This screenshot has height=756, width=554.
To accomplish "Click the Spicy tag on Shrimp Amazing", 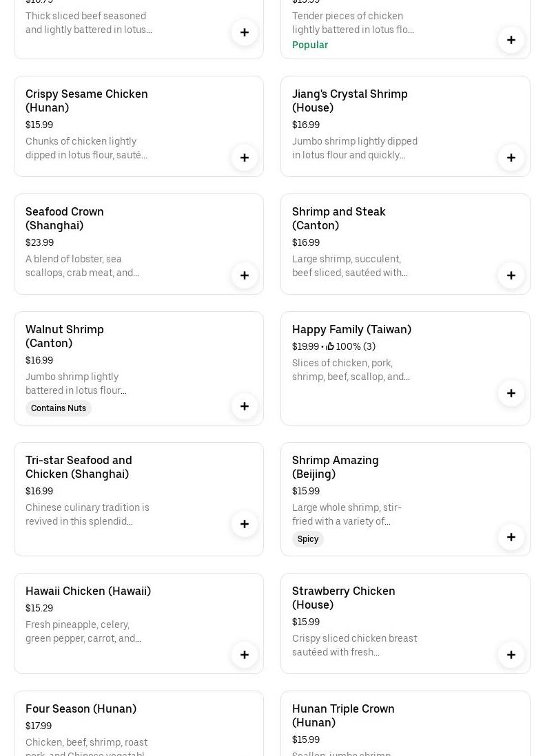I will tap(308, 539).
